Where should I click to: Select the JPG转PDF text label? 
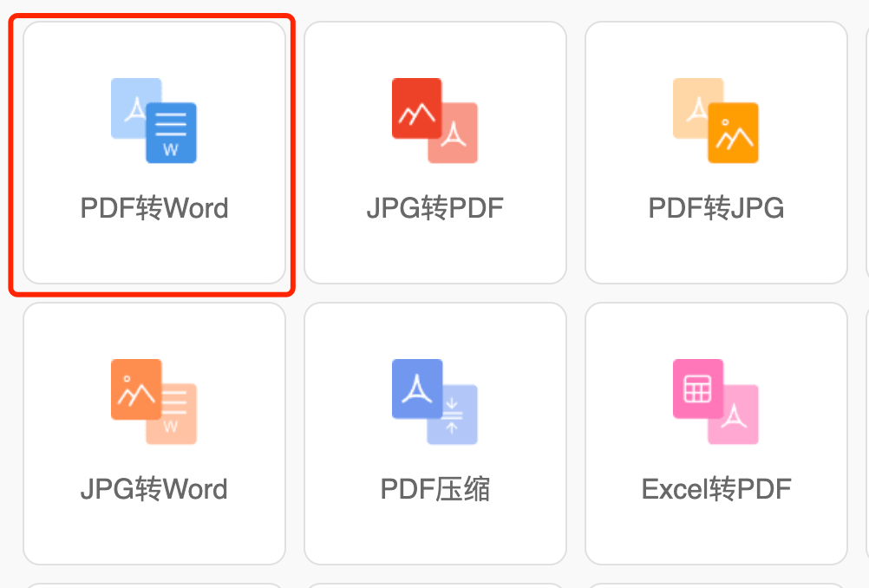pos(434,209)
